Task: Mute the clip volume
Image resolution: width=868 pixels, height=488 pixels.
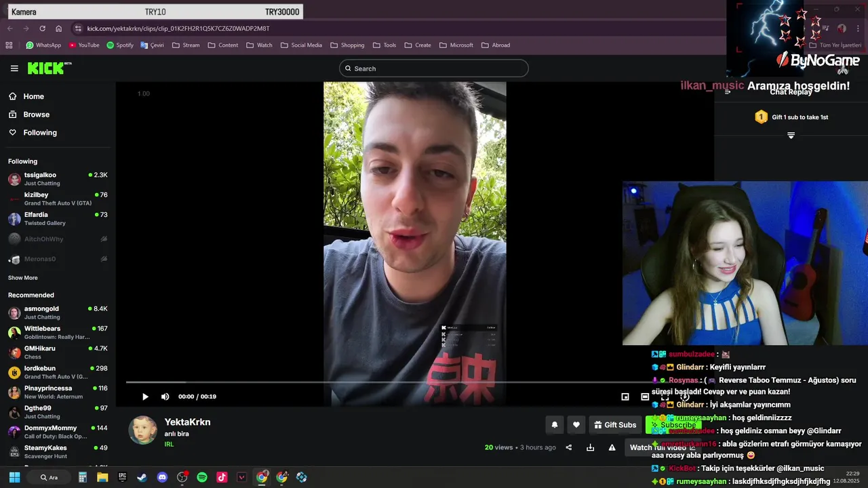Action: pyautogui.click(x=165, y=396)
